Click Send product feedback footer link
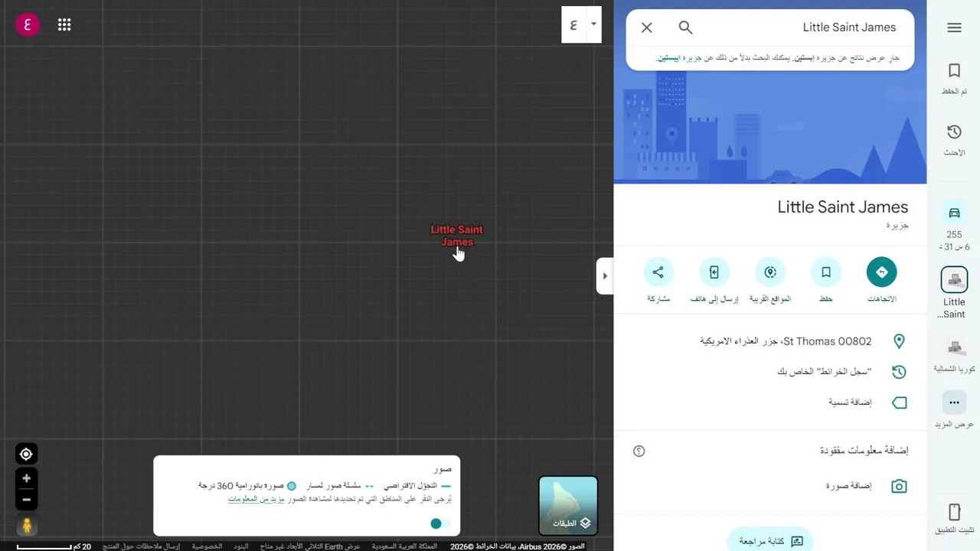This screenshot has width=980, height=551. [142, 546]
